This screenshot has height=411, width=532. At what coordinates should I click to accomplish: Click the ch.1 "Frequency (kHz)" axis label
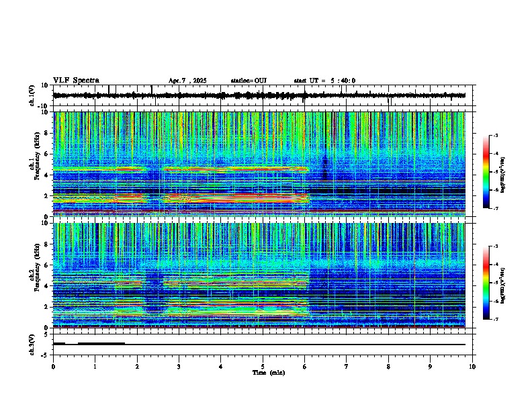pyautogui.click(x=37, y=156)
